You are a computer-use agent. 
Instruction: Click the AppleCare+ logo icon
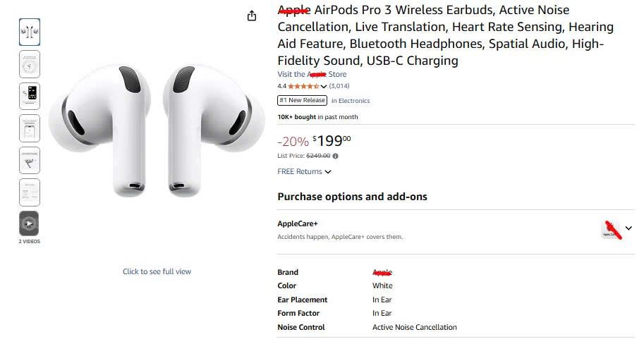[x=611, y=228]
